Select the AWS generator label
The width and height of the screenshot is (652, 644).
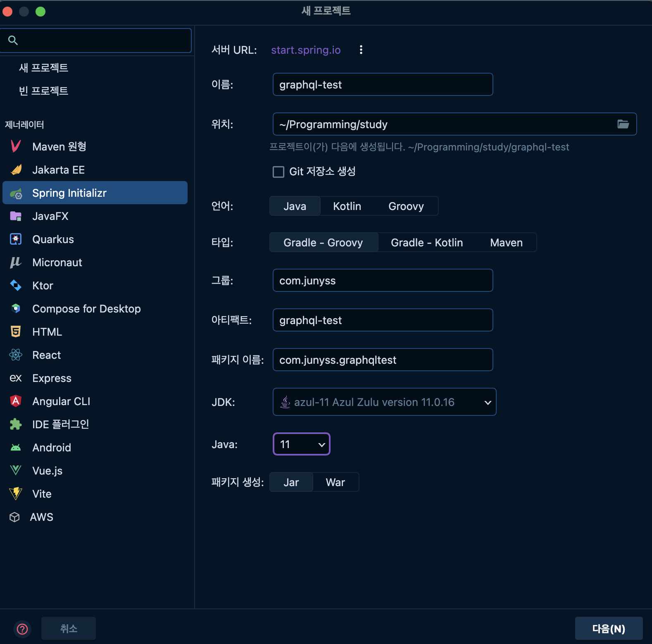coord(41,517)
